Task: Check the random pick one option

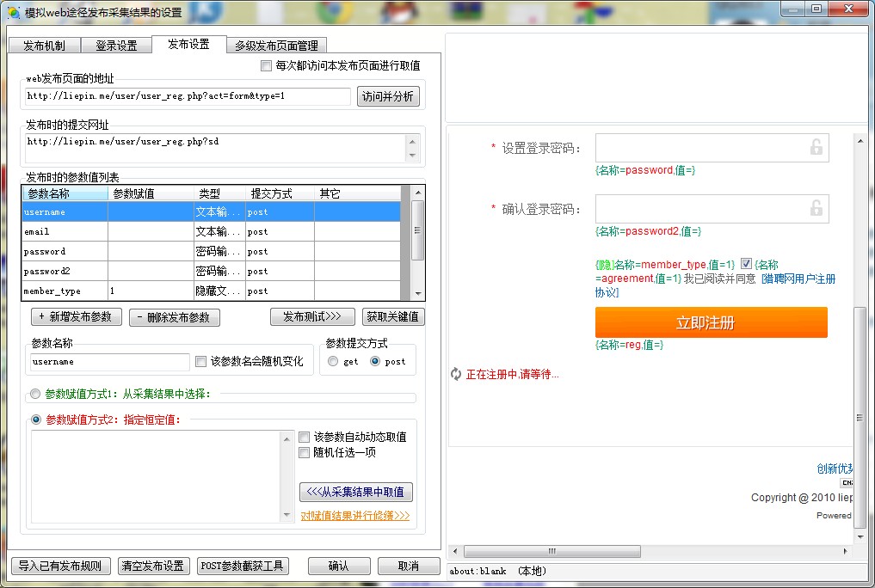Action: pyautogui.click(x=304, y=452)
